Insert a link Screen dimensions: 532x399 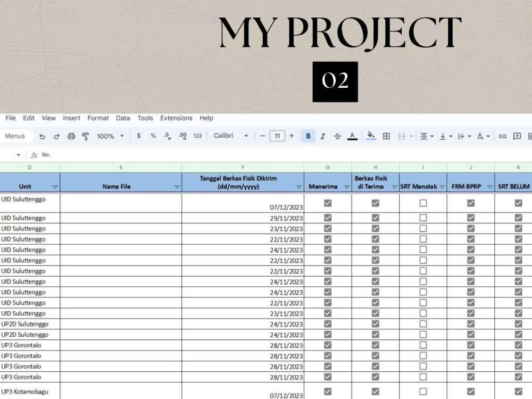click(502, 136)
